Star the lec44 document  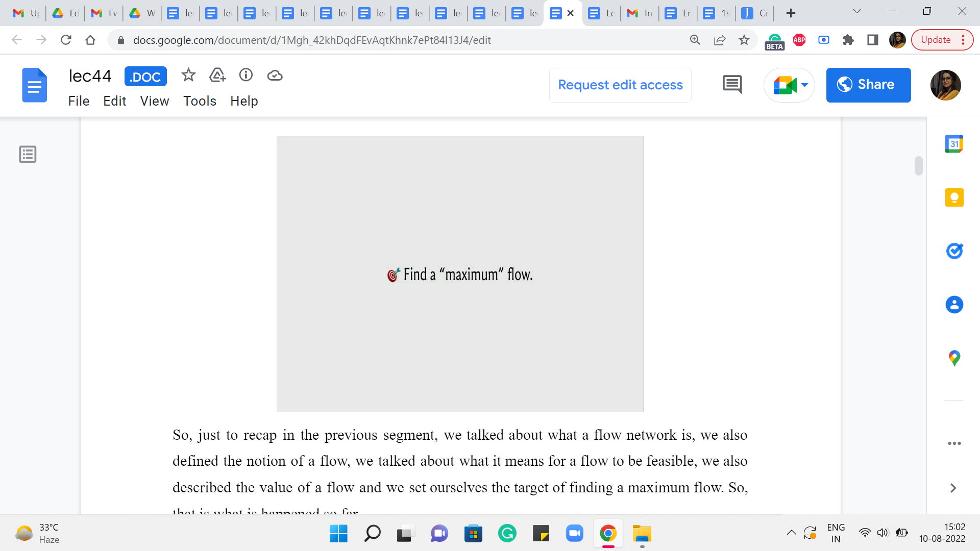point(188,76)
